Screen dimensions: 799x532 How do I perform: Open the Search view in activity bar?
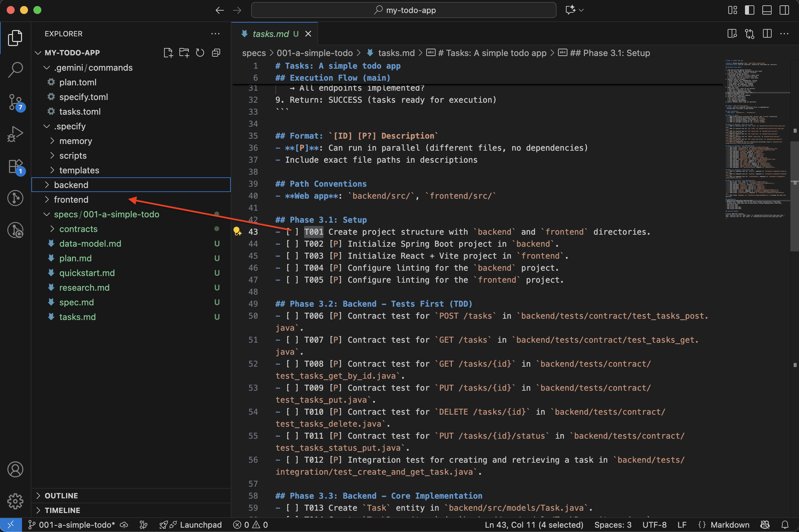15,70
